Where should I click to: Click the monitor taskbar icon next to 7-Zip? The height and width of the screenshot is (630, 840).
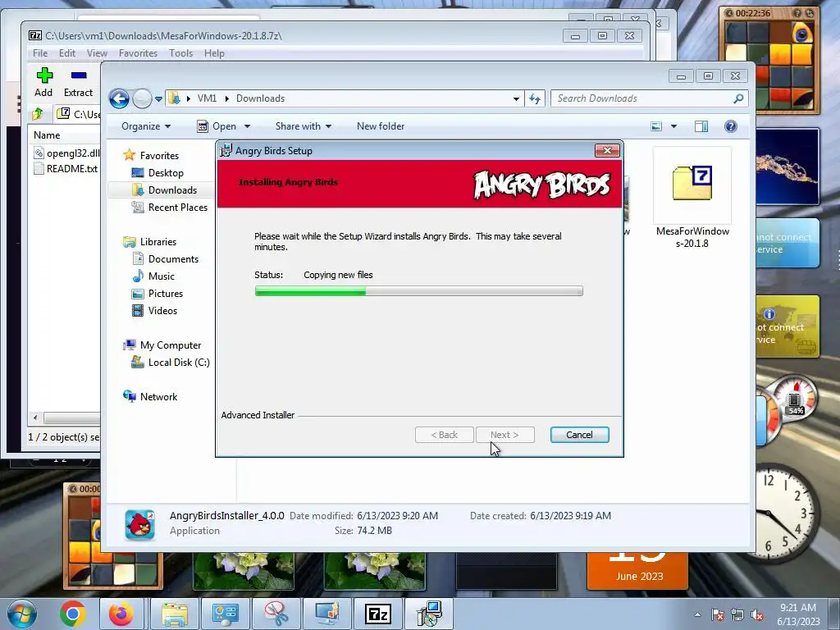click(x=327, y=614)
